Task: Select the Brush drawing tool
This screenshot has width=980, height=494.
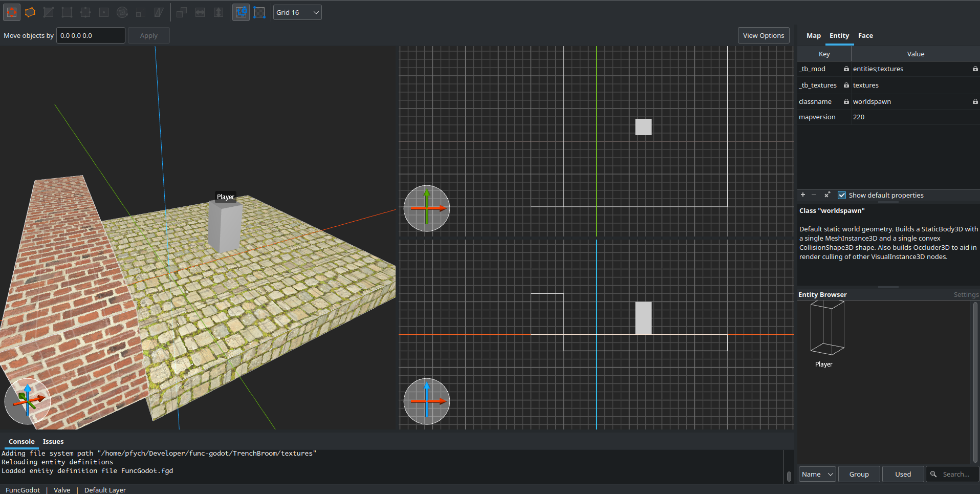Action: click(30, 12)
